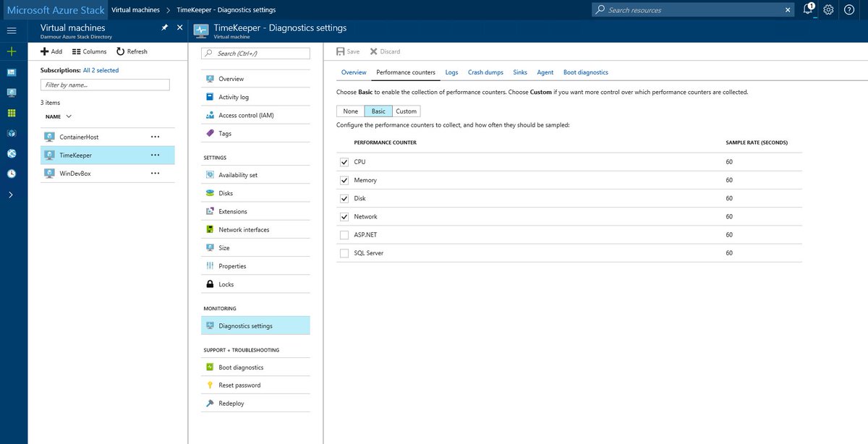Click the green plus New resource icon
This screenshot has height=444, width=868.
point(12,52)
